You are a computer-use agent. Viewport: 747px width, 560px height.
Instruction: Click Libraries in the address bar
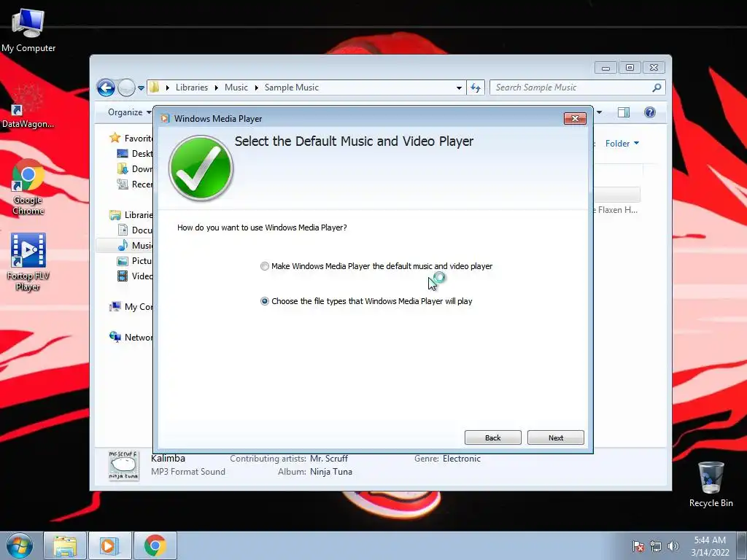pos(192,87)
